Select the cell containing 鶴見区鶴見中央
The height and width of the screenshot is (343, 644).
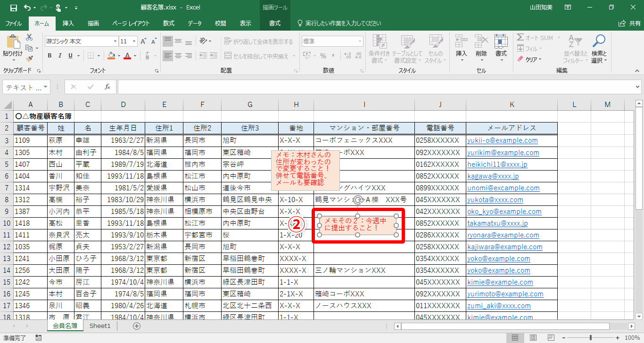coord(250,199)
